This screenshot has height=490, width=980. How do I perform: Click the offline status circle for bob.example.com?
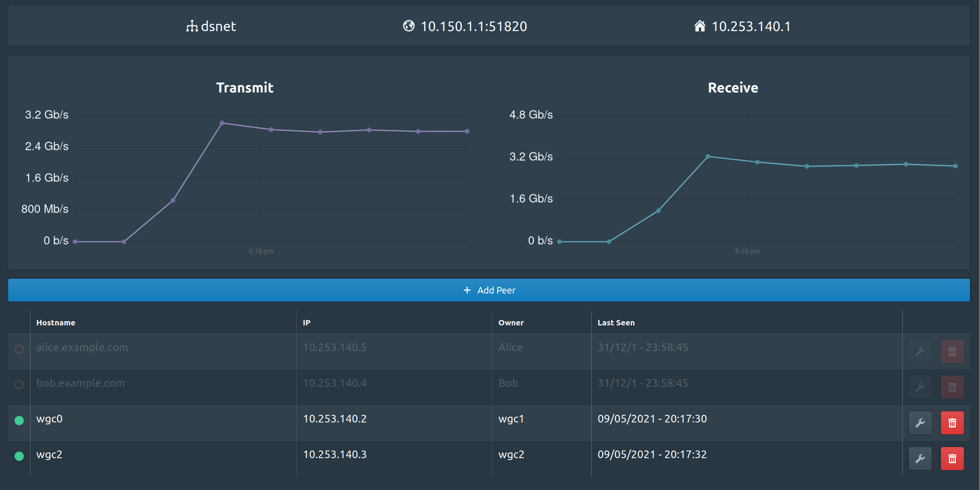(x=19, y=385)
